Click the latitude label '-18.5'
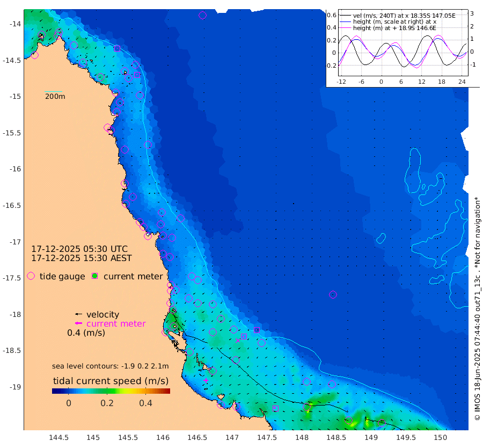The width and height of the screenshot is (483, 448). click(12, 351)
